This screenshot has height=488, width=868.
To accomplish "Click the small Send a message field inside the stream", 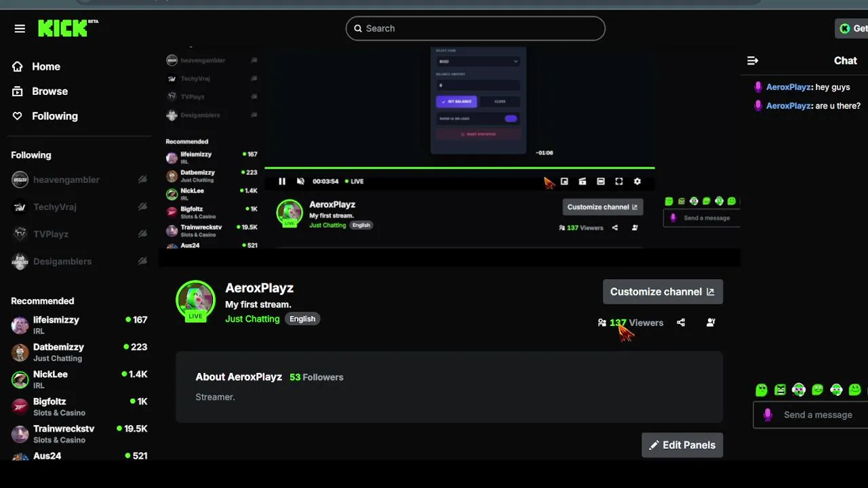I will [x=701, y=218].
